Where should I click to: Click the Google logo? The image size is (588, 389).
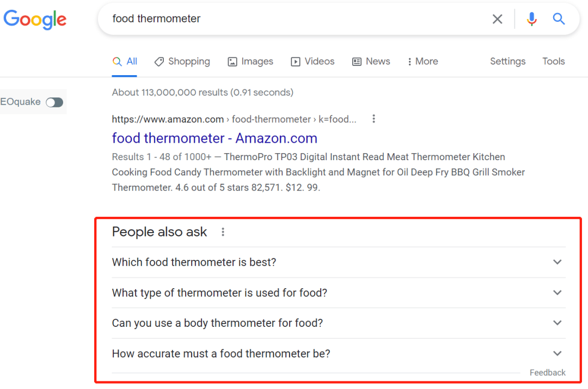35,19
